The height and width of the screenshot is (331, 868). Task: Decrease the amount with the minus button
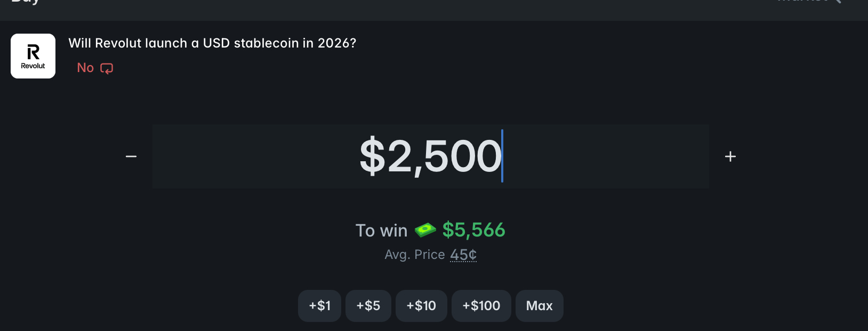pyautogui.click(x=131, y=156)
